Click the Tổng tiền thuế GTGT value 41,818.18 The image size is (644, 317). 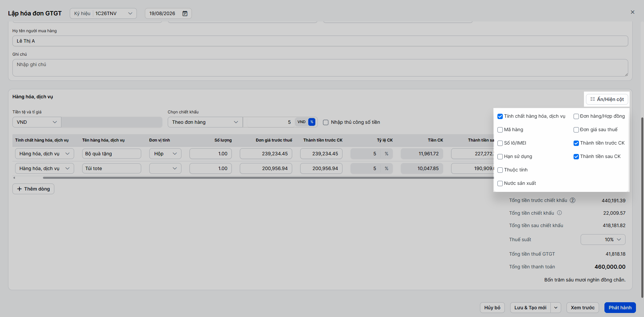pyautogui.click(x=615, y=254)
